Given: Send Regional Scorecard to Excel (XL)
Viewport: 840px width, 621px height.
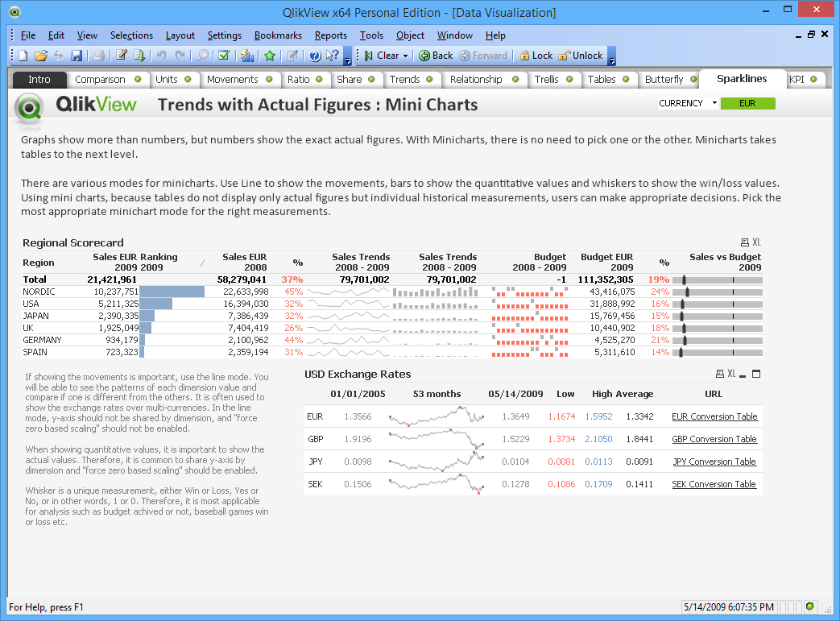Looking at the screenshot, I should pyautogui.click(x=756, y=242).
